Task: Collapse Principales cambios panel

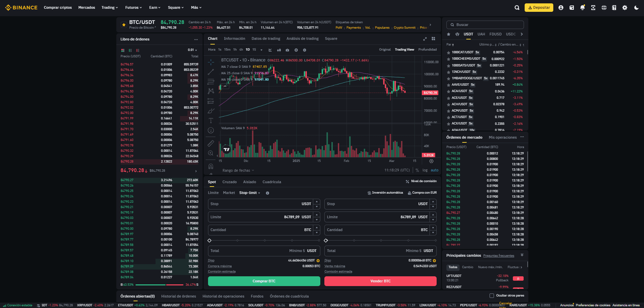Action: (x=522, y=255)
